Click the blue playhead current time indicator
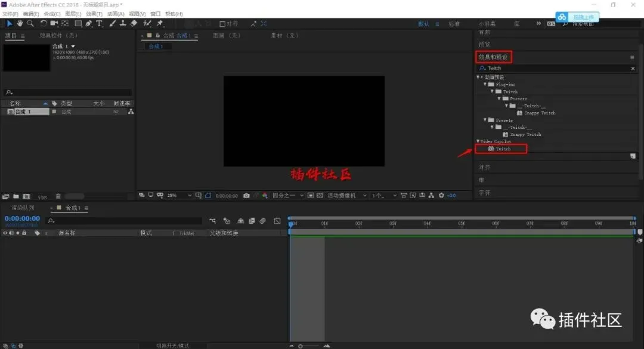 pyautogui.click(x=291, y=224)
